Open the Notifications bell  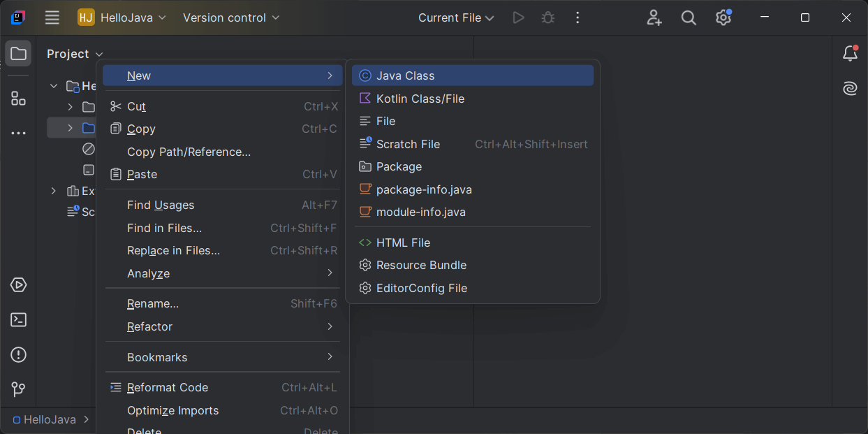(850, 53)
